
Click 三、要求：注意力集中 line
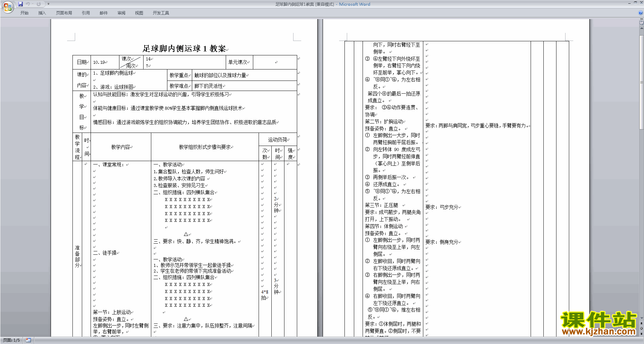pyautogui.click(x=203, y=326)
